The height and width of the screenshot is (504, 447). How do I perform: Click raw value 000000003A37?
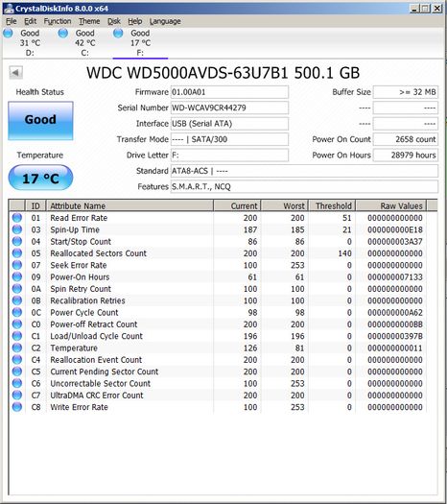click(x=395, y=242)
